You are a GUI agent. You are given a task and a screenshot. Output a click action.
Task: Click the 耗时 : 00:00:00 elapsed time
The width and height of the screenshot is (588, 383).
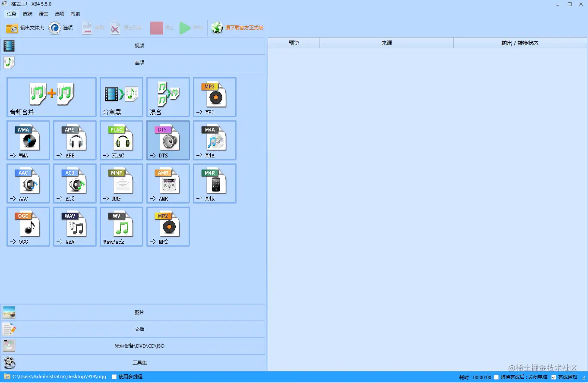coord(475,377)
